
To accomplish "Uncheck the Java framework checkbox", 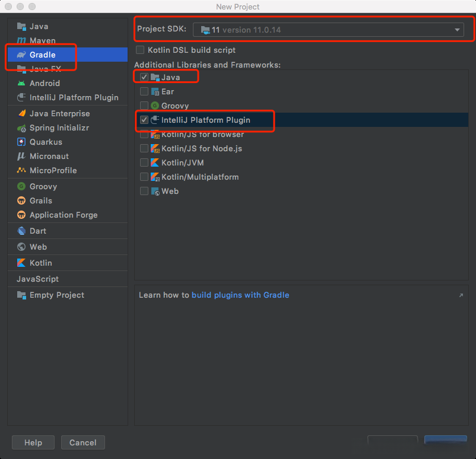I will click(144, 77).
